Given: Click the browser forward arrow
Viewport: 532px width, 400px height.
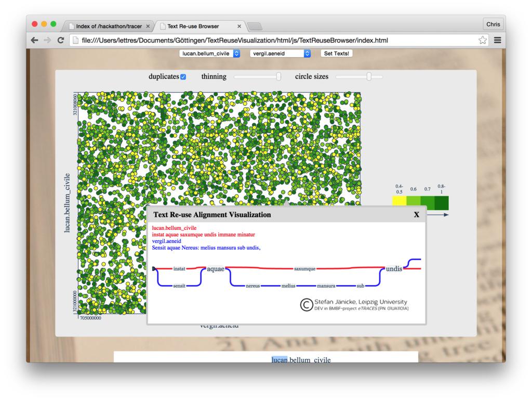Looking at the screenshot, I should pyautogui.click(x=47, y=40).
